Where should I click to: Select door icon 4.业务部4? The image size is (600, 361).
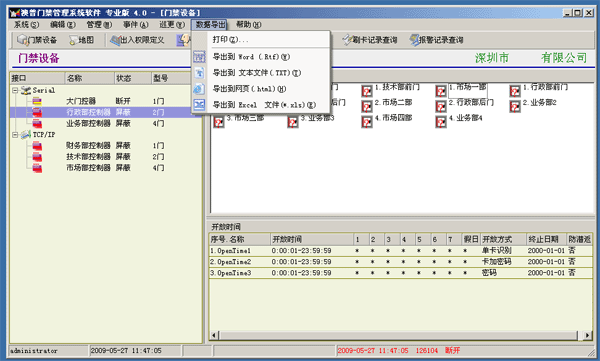click(x=441, y=122)
